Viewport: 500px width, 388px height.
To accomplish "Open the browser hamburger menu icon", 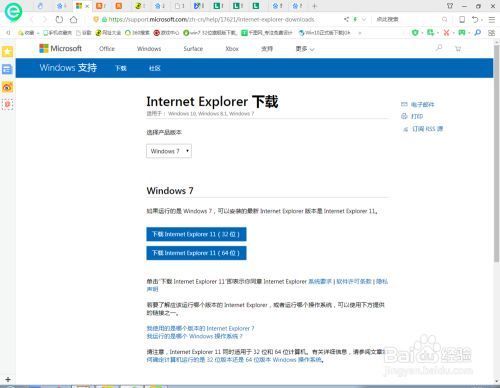I will coord(492,20).
